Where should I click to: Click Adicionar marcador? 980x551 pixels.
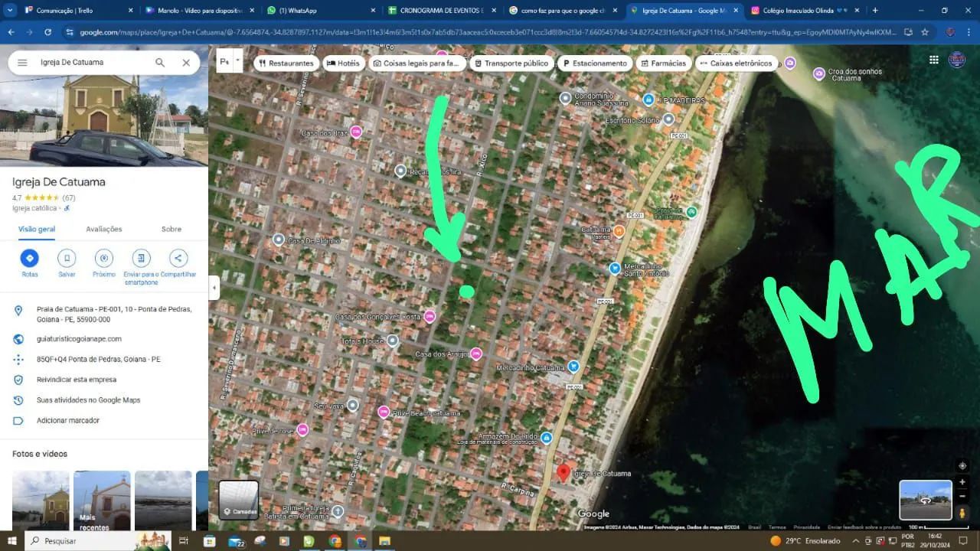click(x=68, y=420)
